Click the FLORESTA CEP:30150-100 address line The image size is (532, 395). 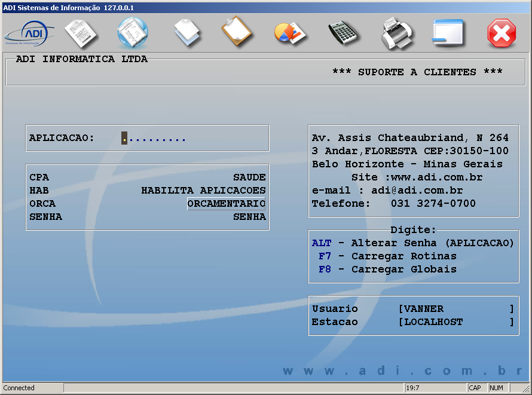coord(410,151)
